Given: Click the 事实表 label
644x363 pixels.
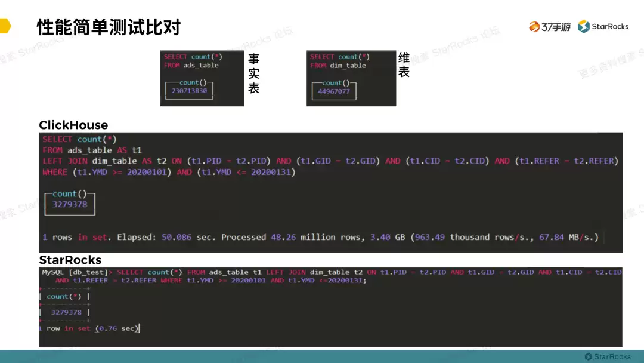Looking at the screenshot, I should pyautogui.click(x=254, y=73).
